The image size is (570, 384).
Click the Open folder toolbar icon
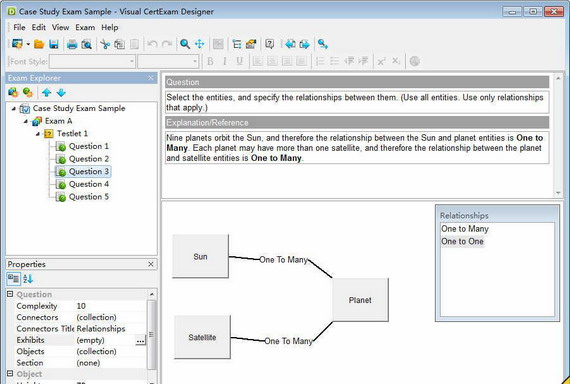39,44
